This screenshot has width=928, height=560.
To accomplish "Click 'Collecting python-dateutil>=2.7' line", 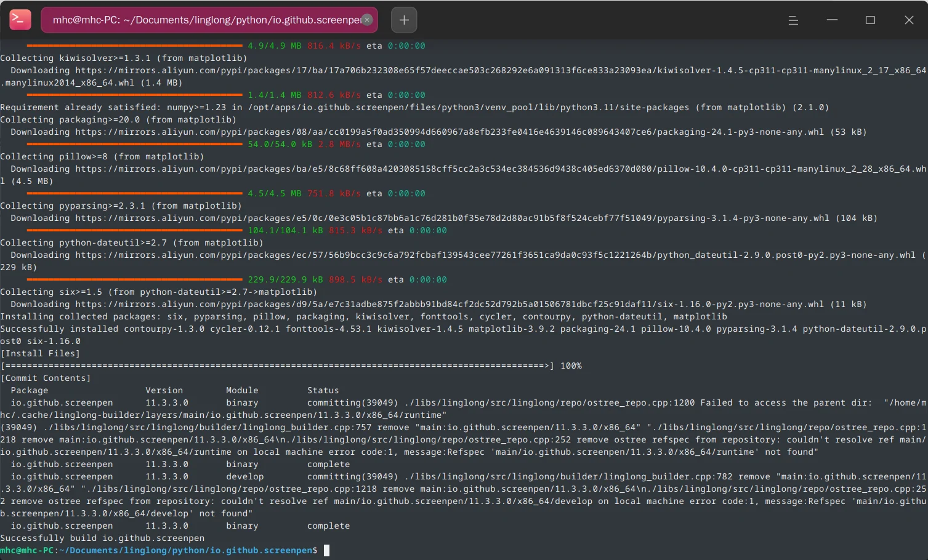I will click(x=132, y=242).
